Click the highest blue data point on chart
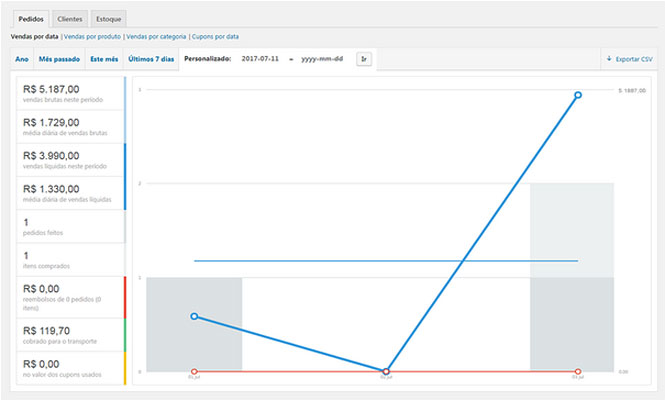Screen dimensions: 665x401 [578, 95]
